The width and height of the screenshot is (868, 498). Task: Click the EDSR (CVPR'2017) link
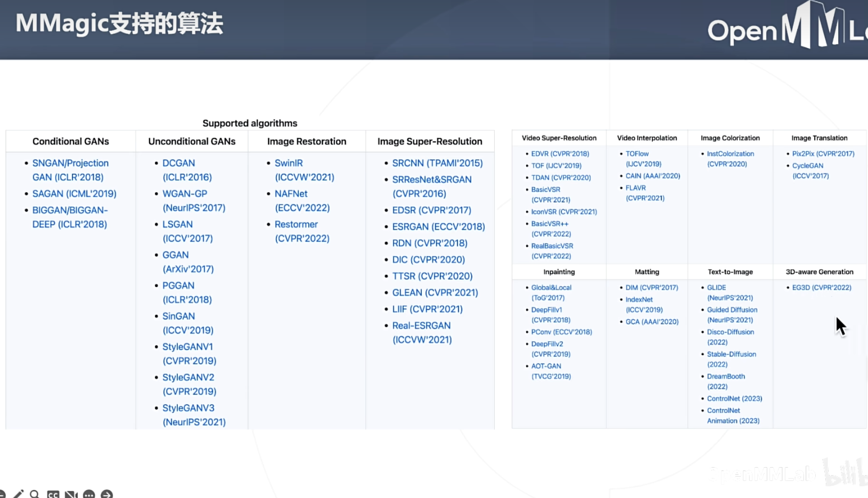432,210
